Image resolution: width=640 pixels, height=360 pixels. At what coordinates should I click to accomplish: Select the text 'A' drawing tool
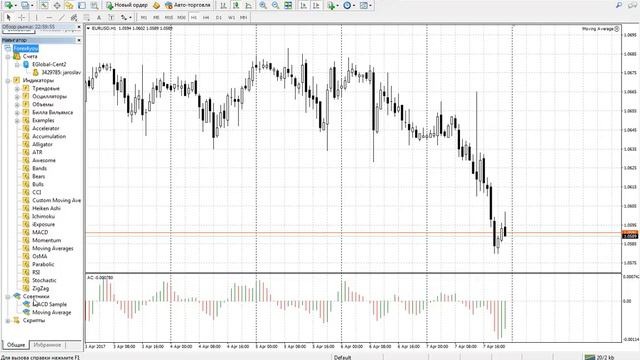99,18
